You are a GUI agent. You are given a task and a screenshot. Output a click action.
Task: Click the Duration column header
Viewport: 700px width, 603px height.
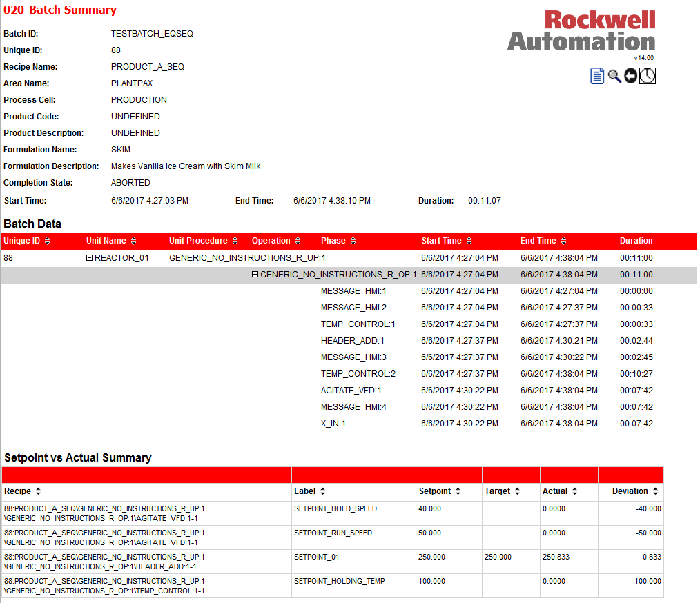point(636,241)
